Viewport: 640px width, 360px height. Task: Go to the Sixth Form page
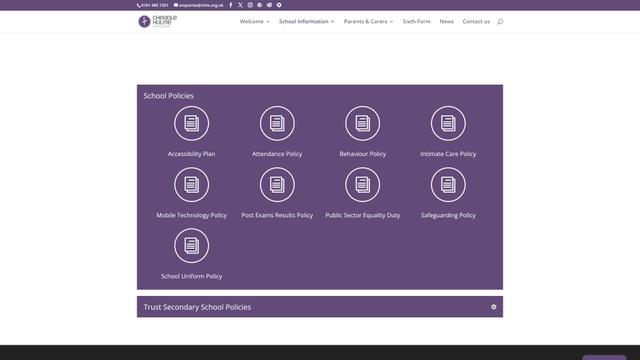(416, 22)
